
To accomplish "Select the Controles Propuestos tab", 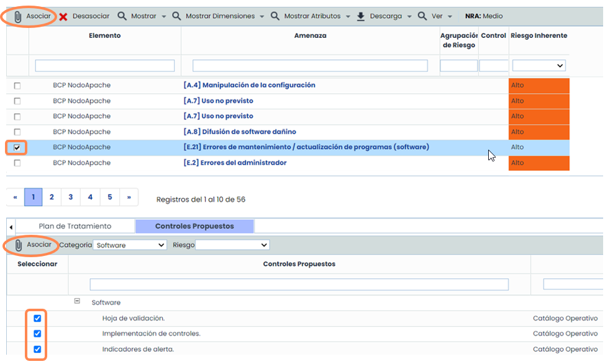I will coord(194,226).
